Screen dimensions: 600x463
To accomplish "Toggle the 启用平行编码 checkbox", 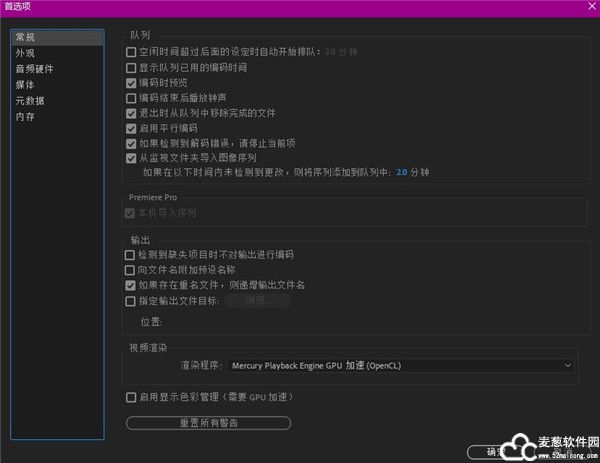I will pos(131,128).
